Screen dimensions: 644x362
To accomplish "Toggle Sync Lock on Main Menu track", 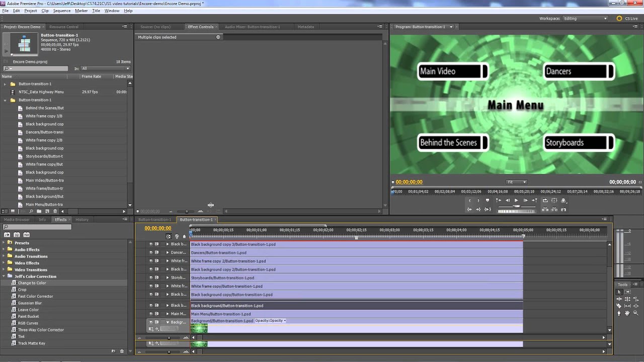I will [156, 314].
